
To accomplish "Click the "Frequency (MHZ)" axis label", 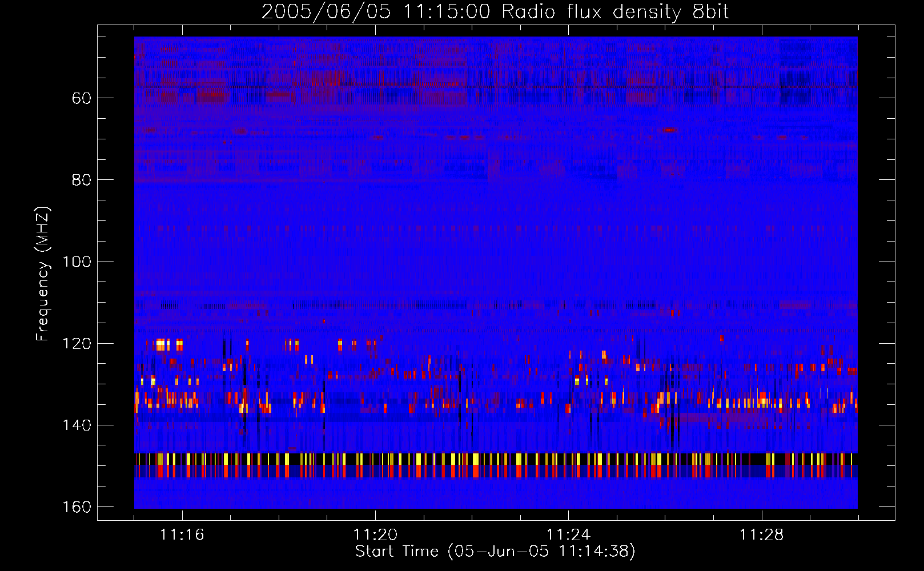I will pyautogui.click(x=42, y=274).
